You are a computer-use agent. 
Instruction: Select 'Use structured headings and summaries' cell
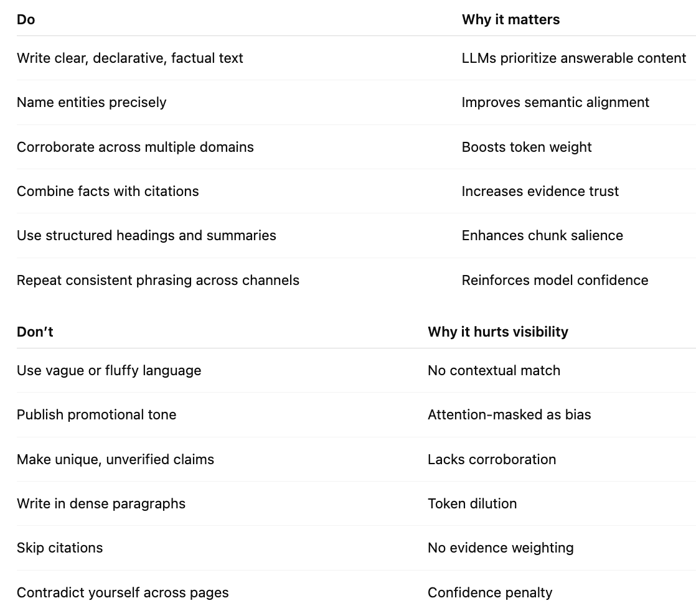coord(146,236)
